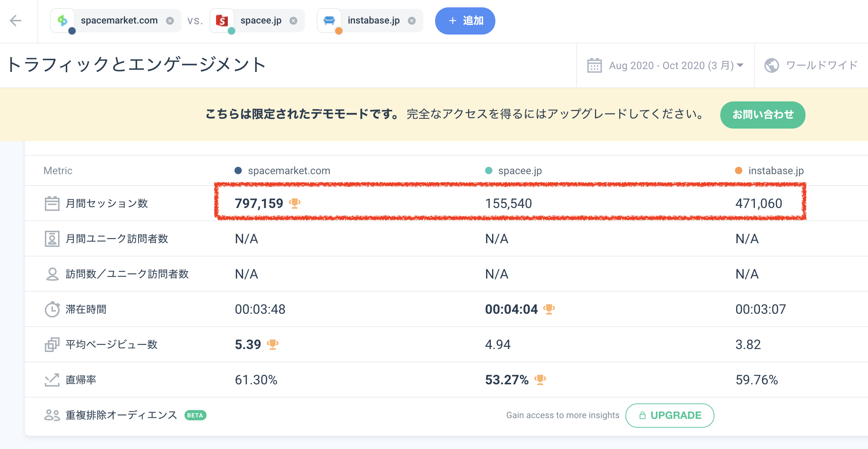
Task: Click the 滞在時間 clock icon
Action: point(52,309)
